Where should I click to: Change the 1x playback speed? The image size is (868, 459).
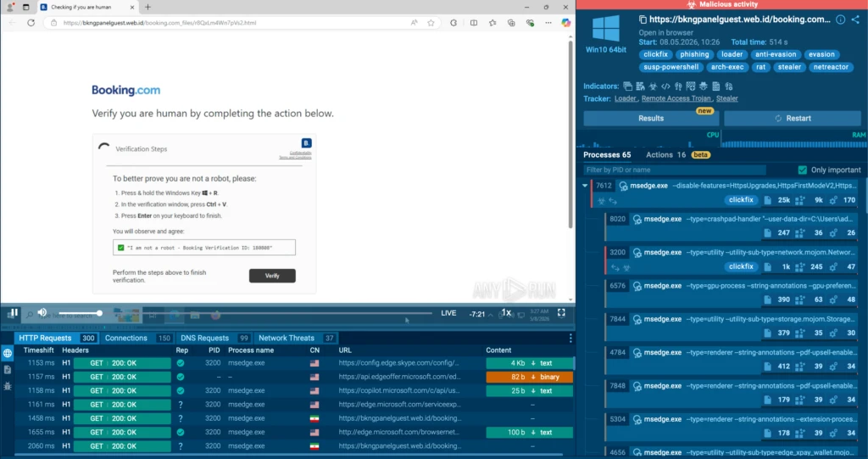[506, 313]
